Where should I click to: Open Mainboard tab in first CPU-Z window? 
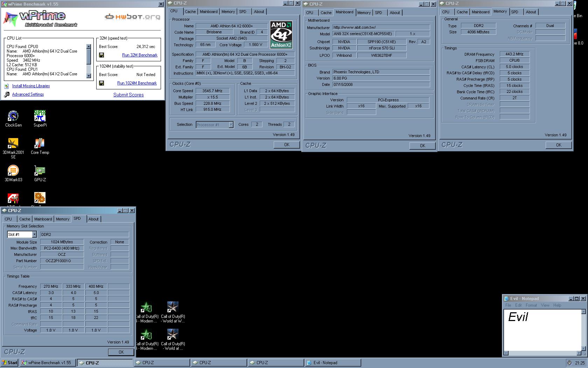coord(209,12)
